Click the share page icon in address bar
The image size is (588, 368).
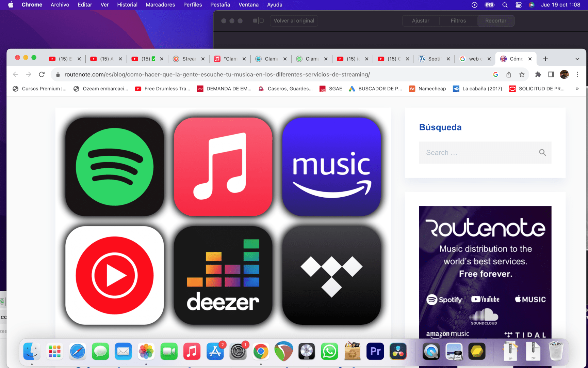coord(509,74)
